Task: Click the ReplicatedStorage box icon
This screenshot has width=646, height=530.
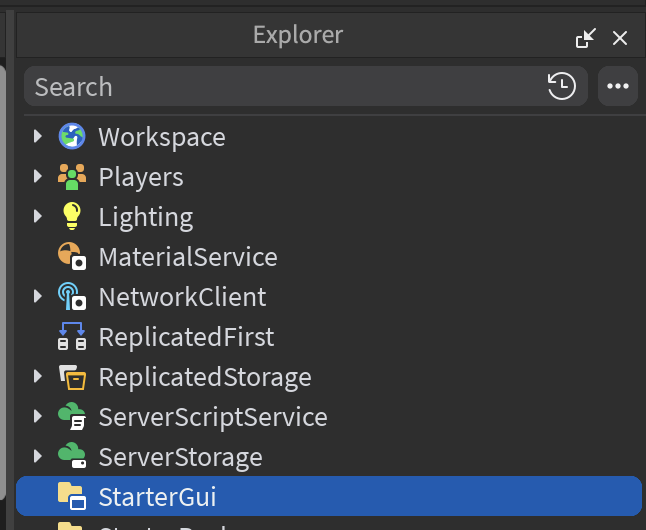Action: click(x=72, y=377)
